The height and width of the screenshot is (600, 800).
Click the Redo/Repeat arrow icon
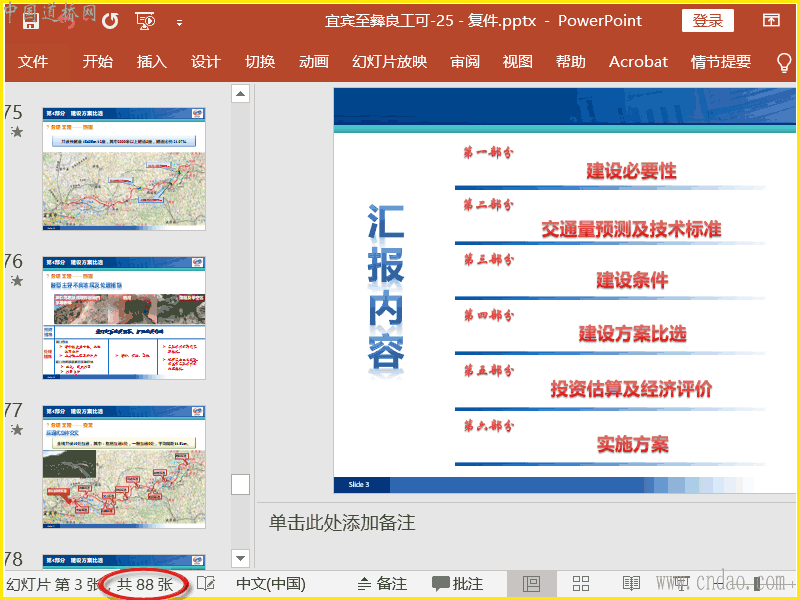pyautogui.click(x=110, y=21)
